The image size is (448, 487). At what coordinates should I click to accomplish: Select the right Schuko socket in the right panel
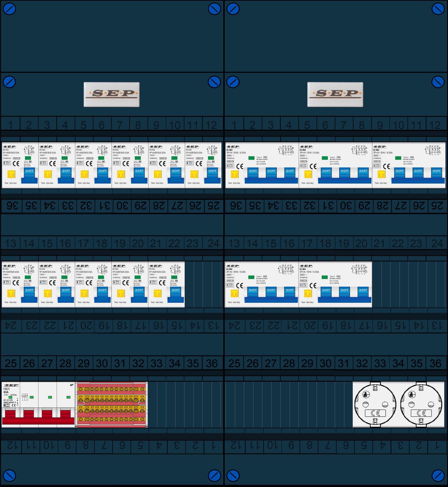click(421, 404)
